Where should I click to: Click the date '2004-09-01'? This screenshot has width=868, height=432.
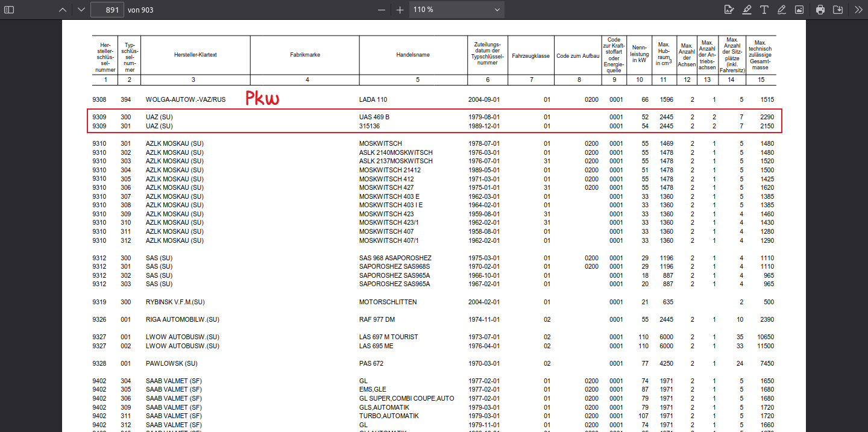point(484,99)
